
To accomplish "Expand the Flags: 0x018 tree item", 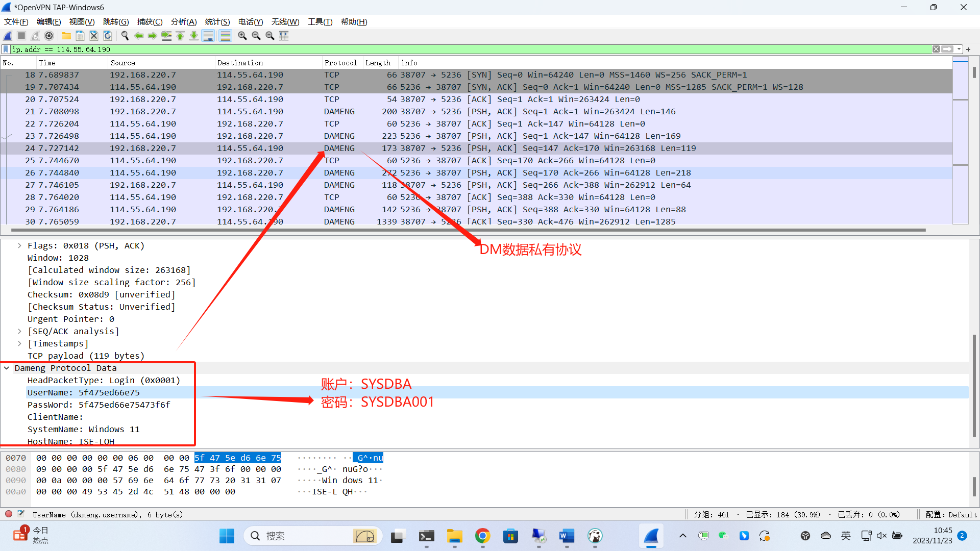I will pyautogui.click(x=19, y=246).
